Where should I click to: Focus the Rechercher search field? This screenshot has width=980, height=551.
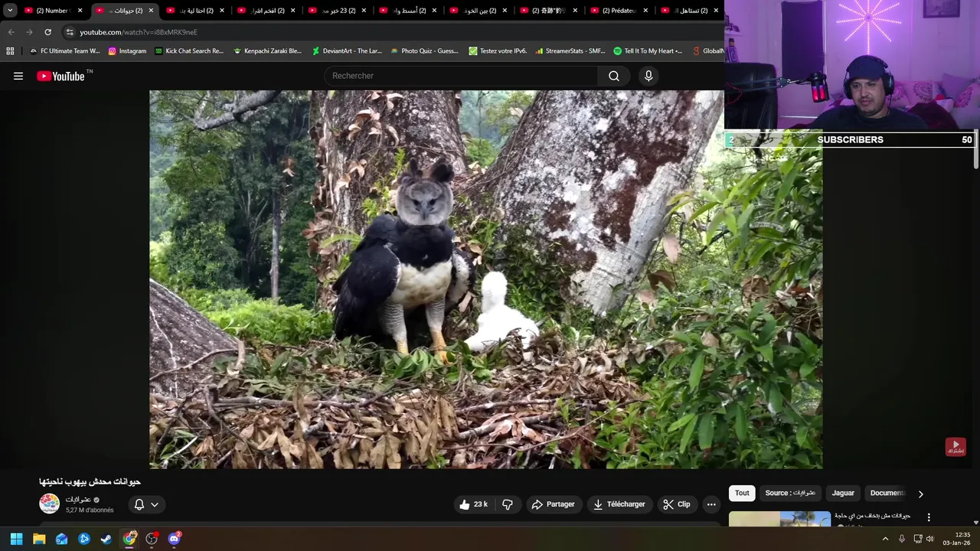pyautogui.click(x=462, y=76)
